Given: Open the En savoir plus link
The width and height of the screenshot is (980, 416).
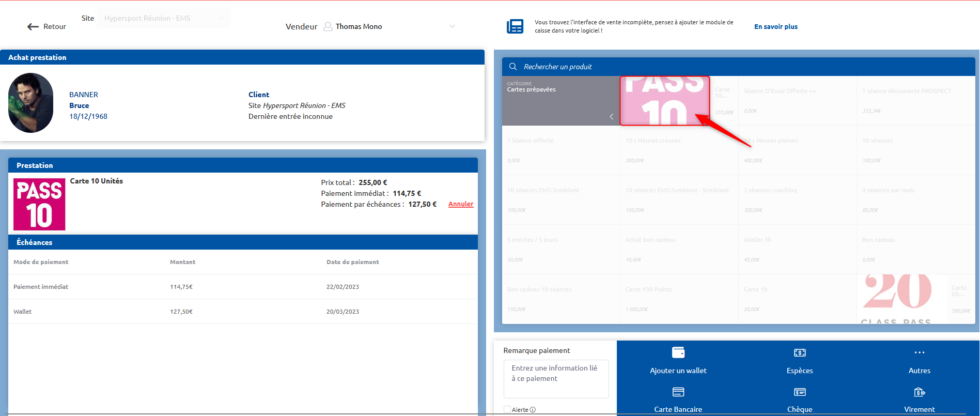Looking at the screenshot, I should tap(775, 26).
